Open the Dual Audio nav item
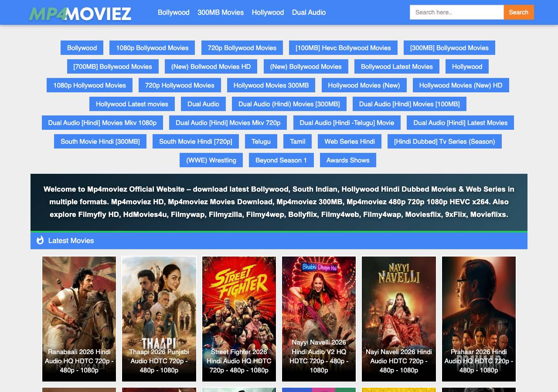 coord(309,12)
